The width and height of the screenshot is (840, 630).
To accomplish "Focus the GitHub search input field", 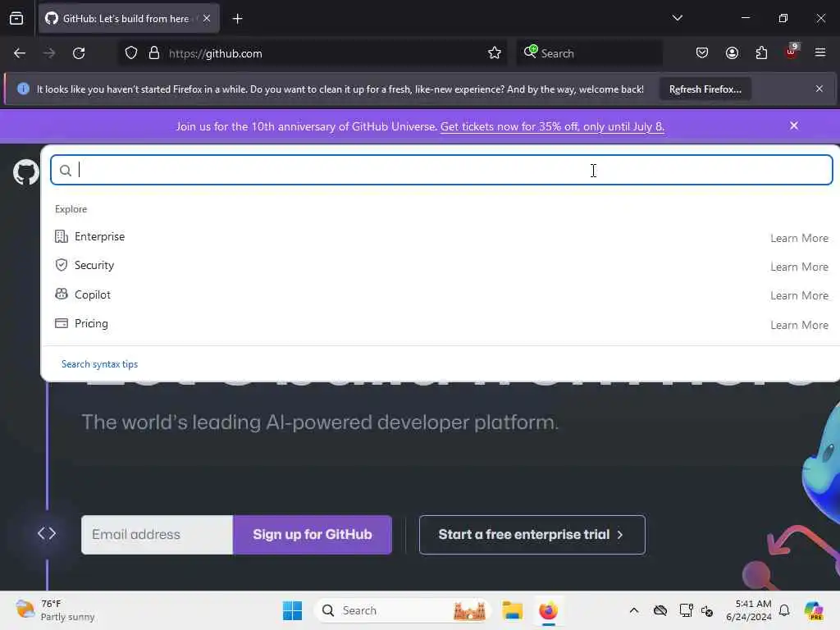I will tap(441, 171).
